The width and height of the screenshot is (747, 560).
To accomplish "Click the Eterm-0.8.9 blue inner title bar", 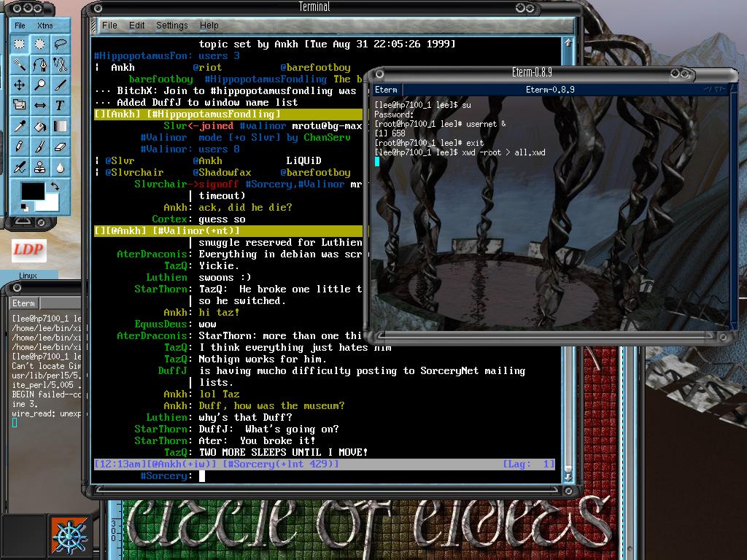I will 550,90.
